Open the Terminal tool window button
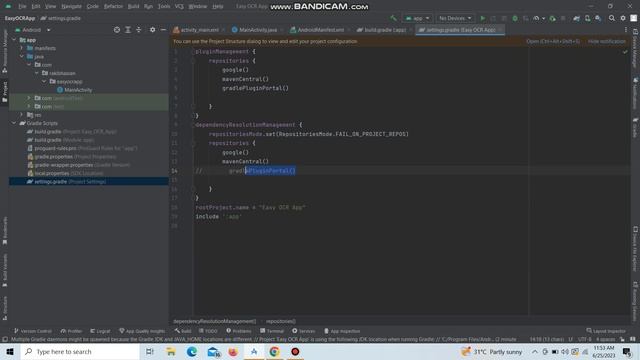 (271, 331)
